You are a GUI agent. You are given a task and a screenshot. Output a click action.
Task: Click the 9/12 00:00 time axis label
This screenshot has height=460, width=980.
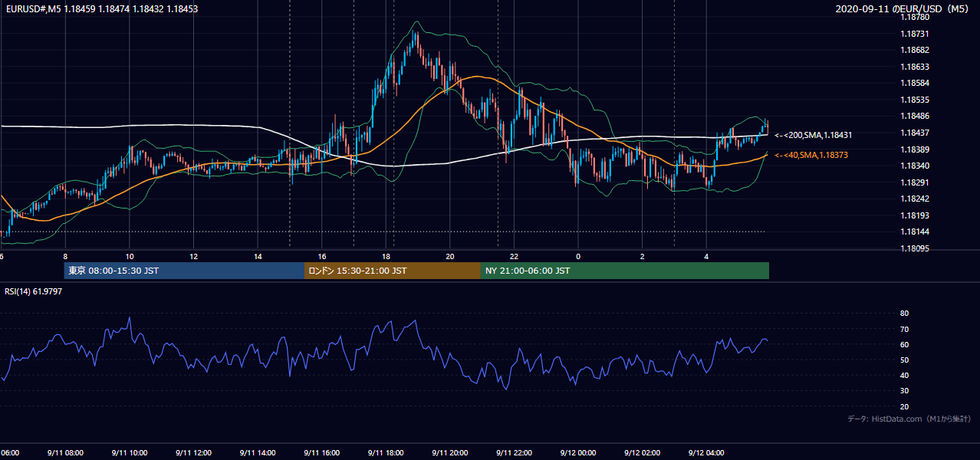pos(578,453)
